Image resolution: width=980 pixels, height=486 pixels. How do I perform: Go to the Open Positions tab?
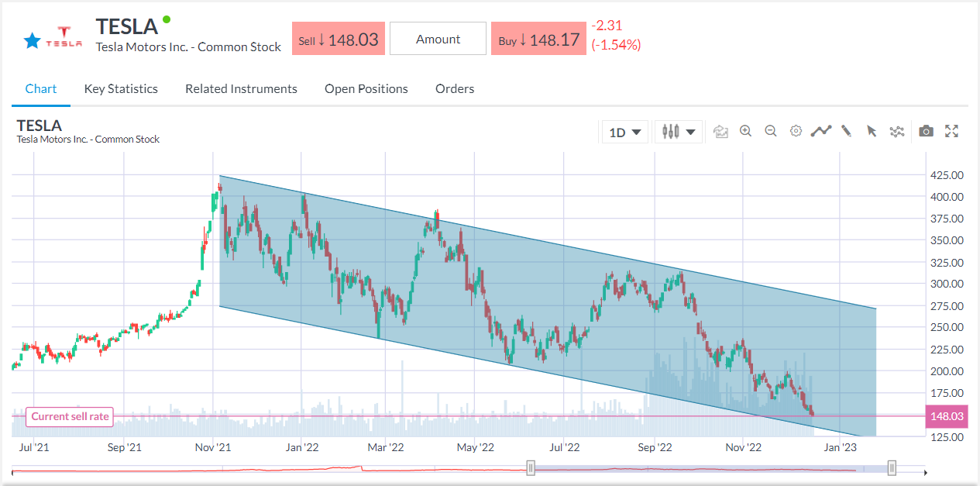(x=366, y=88)
